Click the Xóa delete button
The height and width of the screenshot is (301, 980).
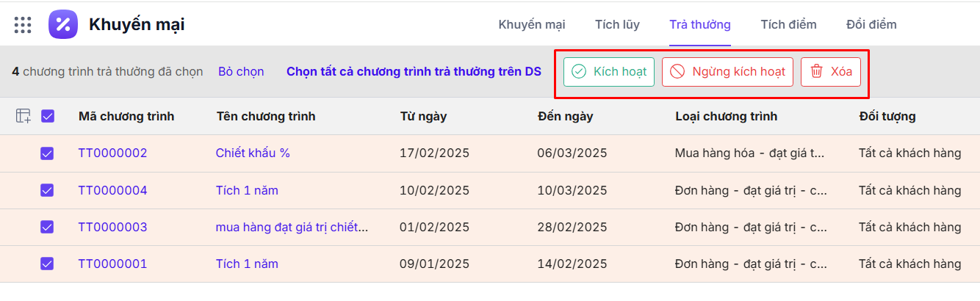coord(830,72)
